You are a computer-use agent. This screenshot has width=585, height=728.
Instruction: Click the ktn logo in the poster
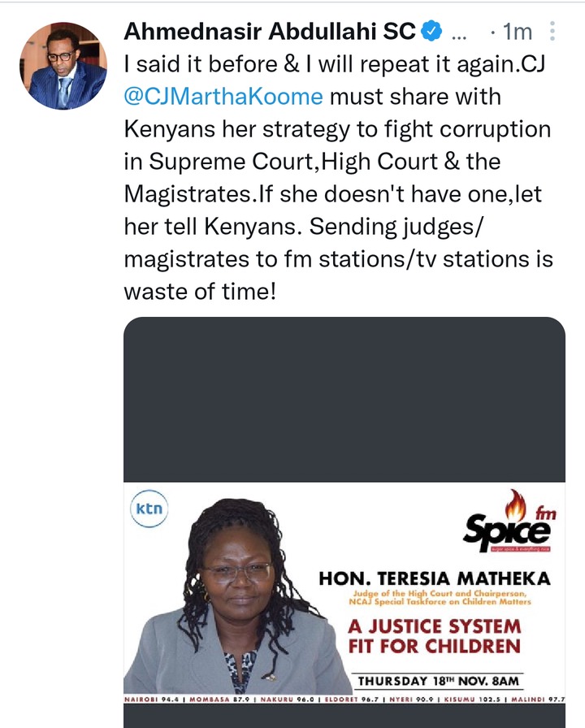(149, 509)
